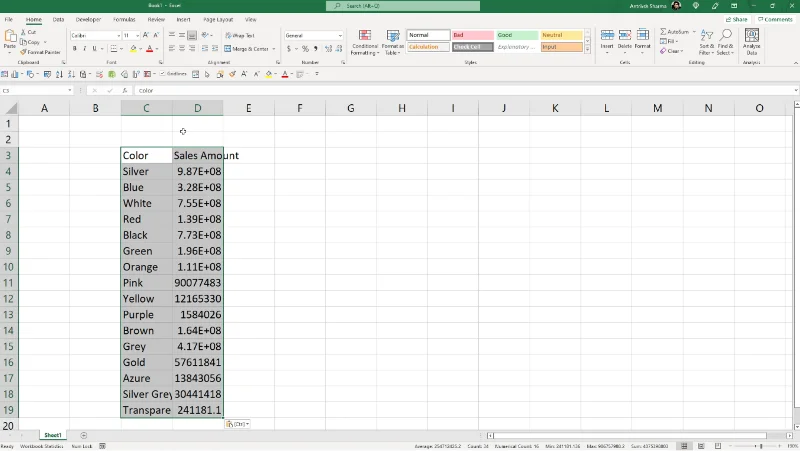Viewport: 800px width, 451px height.
Task: Click the Format Painter brush
Action: point(23,52)
